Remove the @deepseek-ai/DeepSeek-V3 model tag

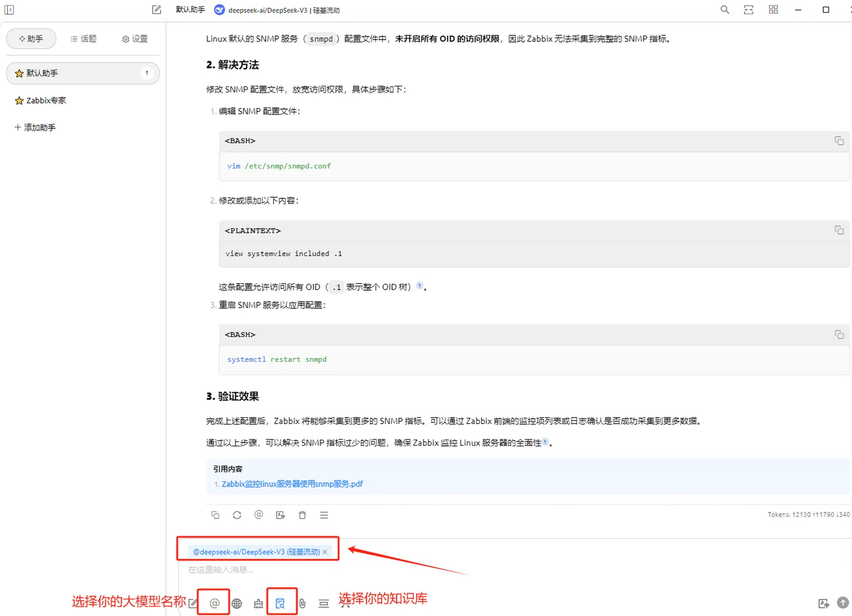pyautogui.click(x=325, y=552)
